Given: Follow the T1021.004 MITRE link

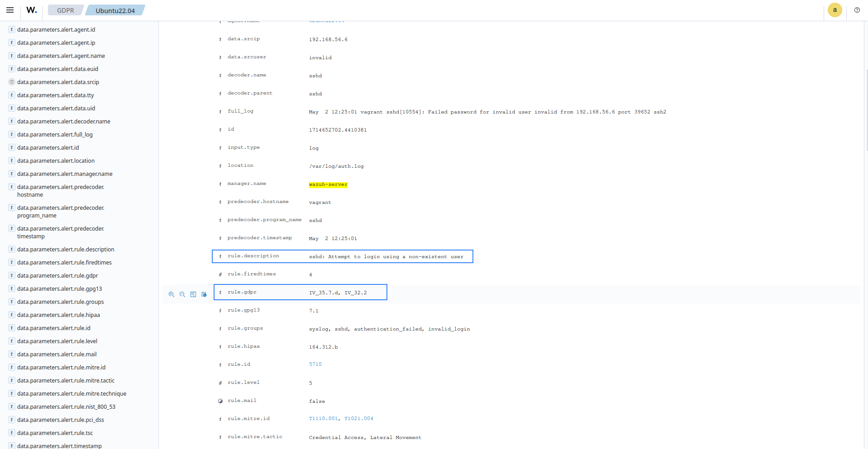Looking at the screenshot, I should coord(358,419).
